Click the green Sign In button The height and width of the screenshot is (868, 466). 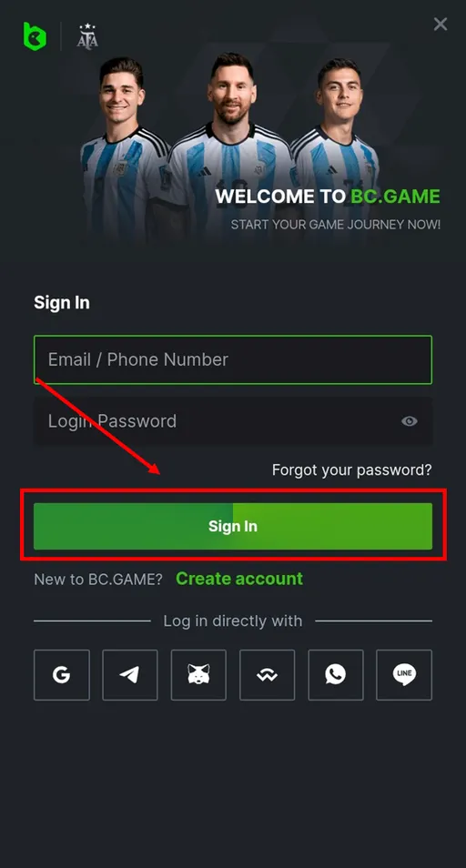coord(232,526)
